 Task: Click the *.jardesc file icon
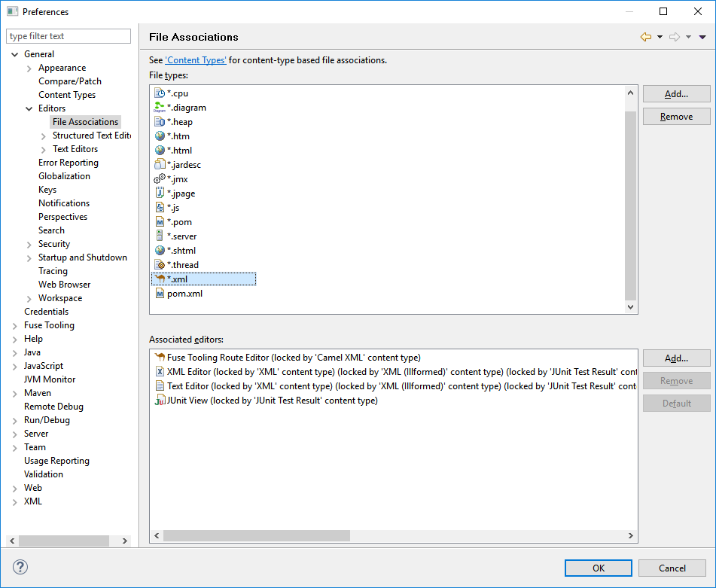[160, 164]
